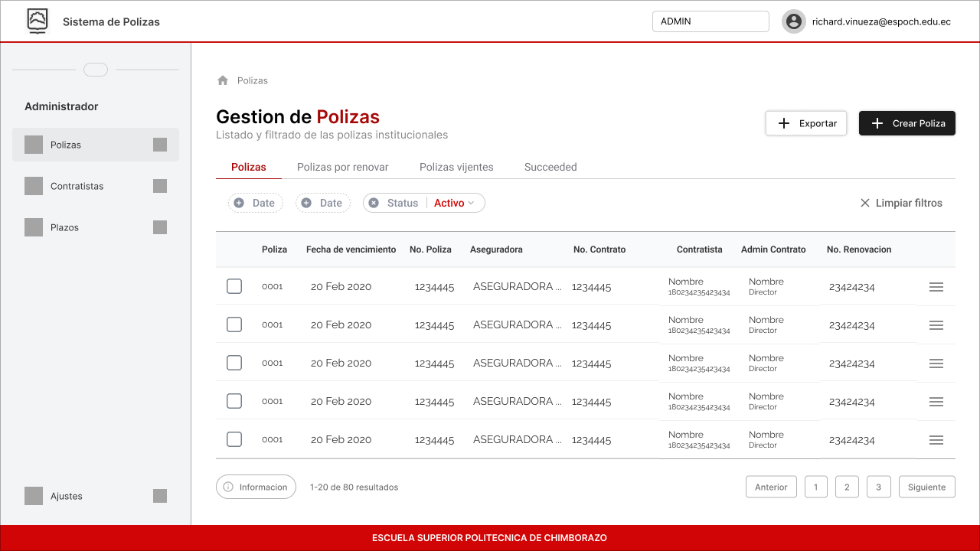Toggle the sidebar collapse handle

tap(96, 70)
